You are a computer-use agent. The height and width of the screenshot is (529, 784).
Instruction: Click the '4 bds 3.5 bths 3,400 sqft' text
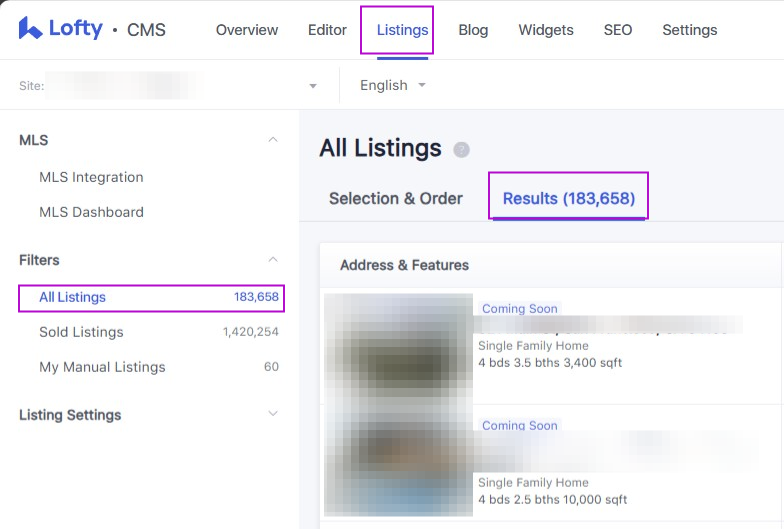(550, 362)
